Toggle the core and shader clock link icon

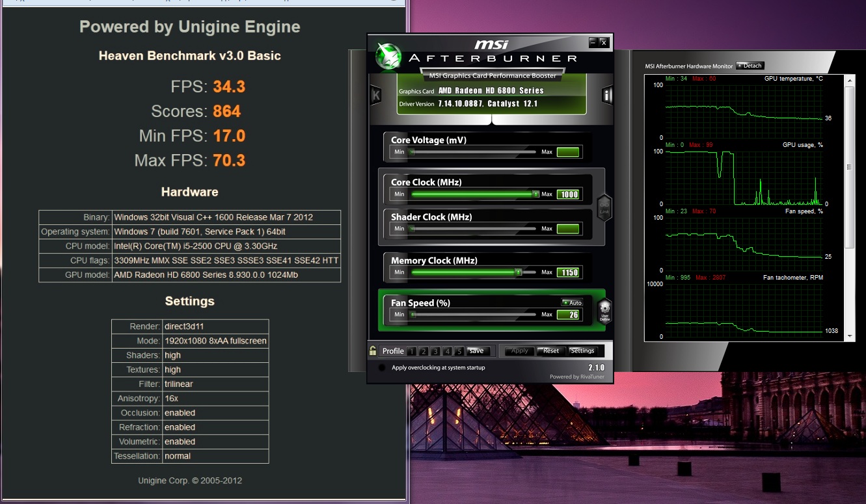(604, 207)
